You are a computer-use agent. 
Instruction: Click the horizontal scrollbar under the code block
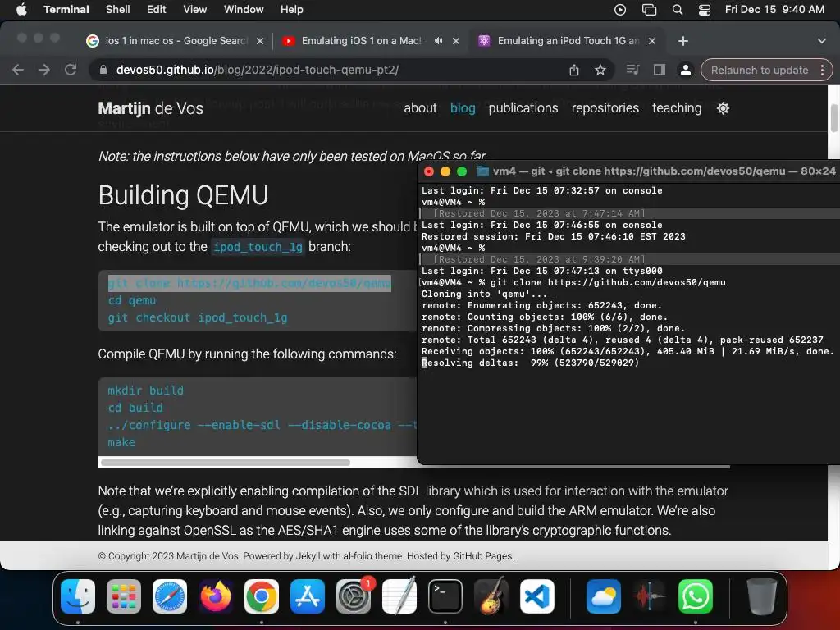click(x=225, y=463)
